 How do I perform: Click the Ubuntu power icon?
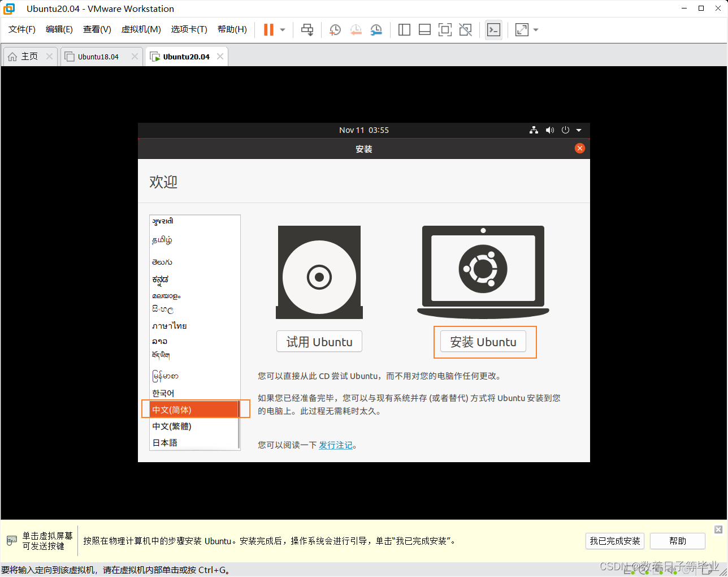tap(565, 130)
